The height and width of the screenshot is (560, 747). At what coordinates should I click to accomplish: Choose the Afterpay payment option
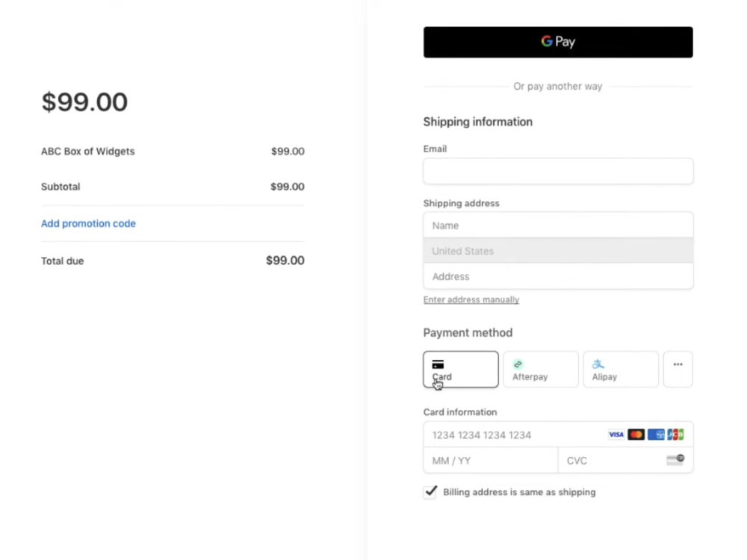[x=541, y=369]
